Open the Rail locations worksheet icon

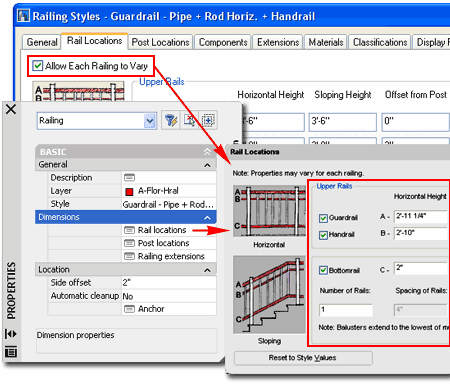[129, 230]
